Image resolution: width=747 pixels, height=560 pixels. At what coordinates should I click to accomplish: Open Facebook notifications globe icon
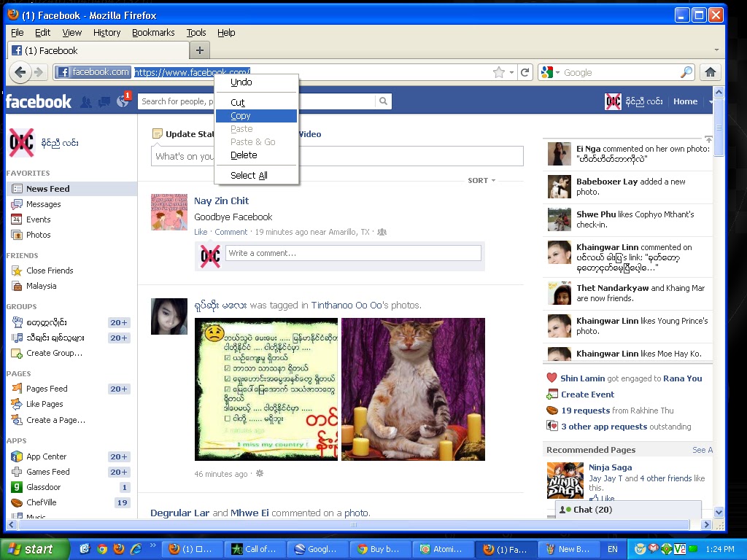click(123, 101)
